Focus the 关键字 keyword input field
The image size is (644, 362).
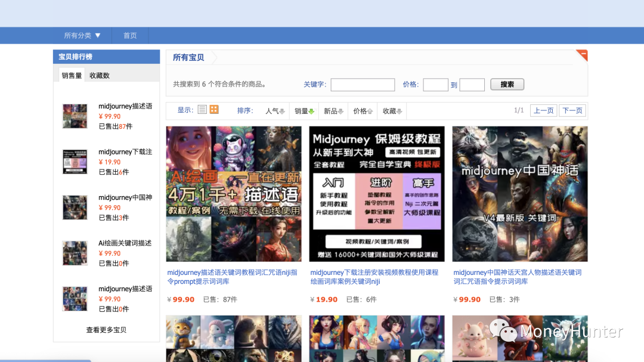(x=363, y=85)
